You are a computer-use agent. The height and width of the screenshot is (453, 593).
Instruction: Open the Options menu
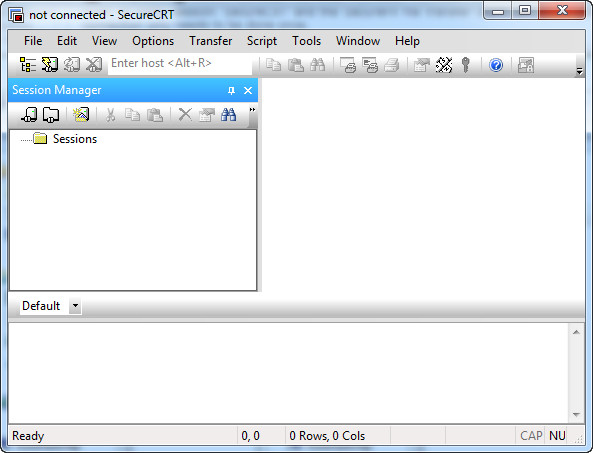point(153,41)
